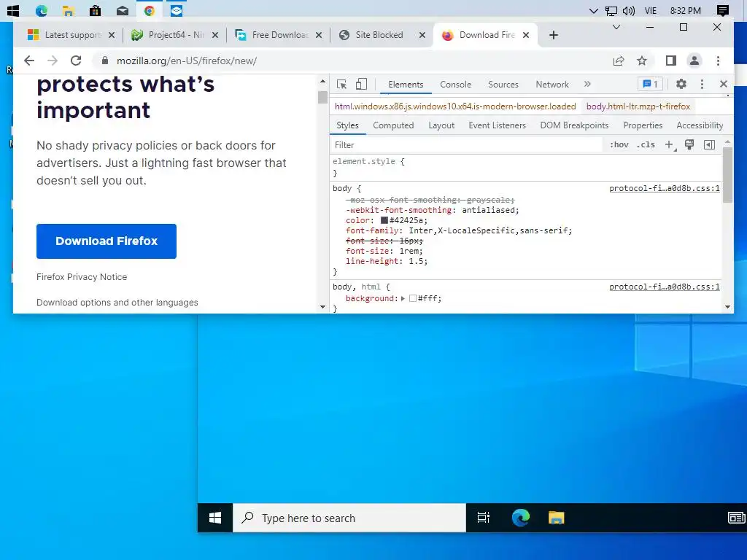Open the Firefox Privacy Notice link

[x=82, y=277]
